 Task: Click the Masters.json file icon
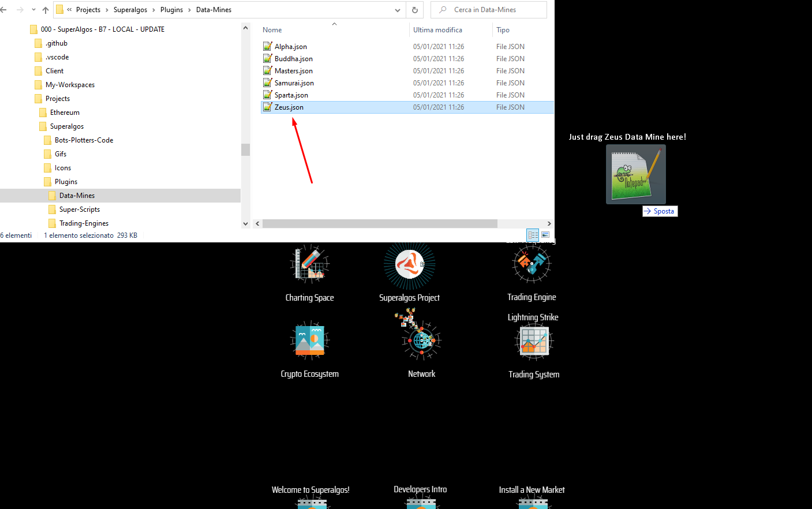point(267,70)
